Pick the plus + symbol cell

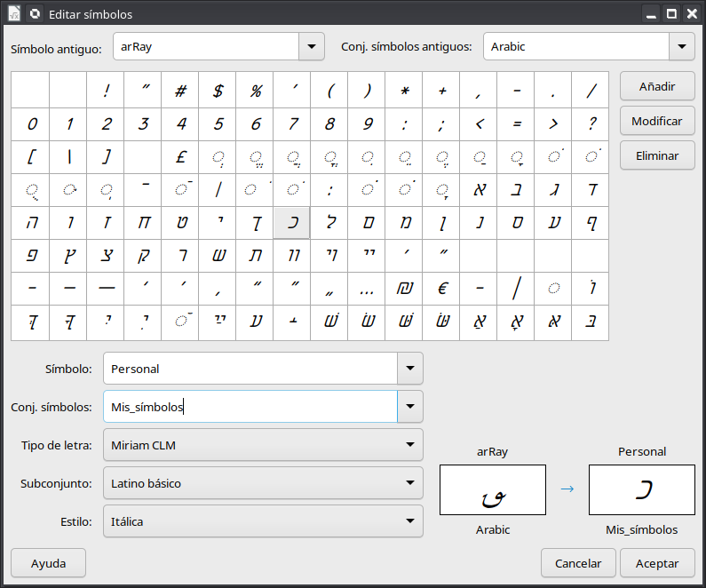pyautogui.click(x=441, y=90)
